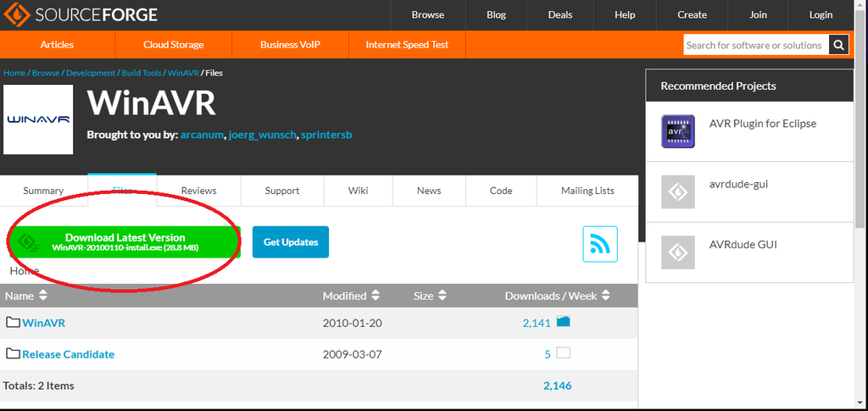Click the SourceForge logo icon
Image resolution: width=868 pixels, height=411 pixels.
[x=17, y=15]
